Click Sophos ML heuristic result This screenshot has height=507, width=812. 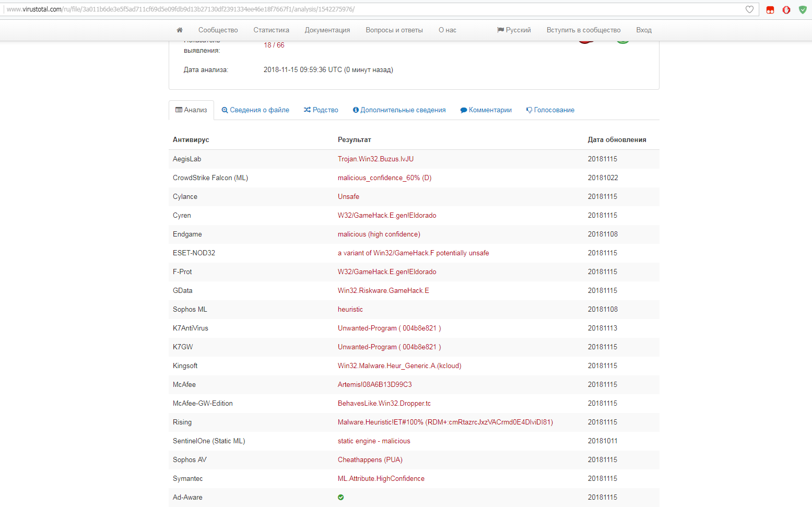pos(350,310)
